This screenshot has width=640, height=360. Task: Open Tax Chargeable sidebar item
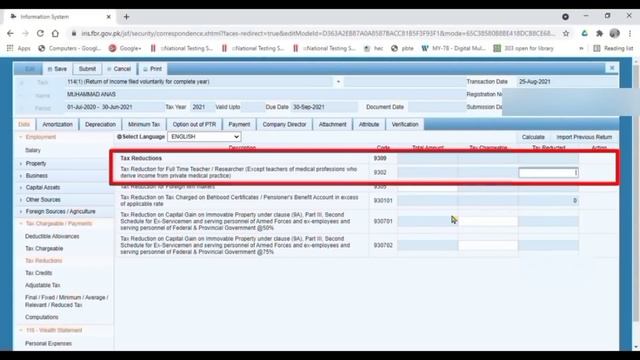click(44, 249)
